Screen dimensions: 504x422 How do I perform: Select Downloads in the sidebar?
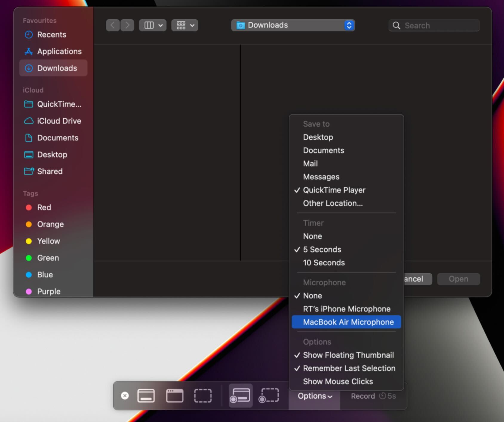point(53,68)
